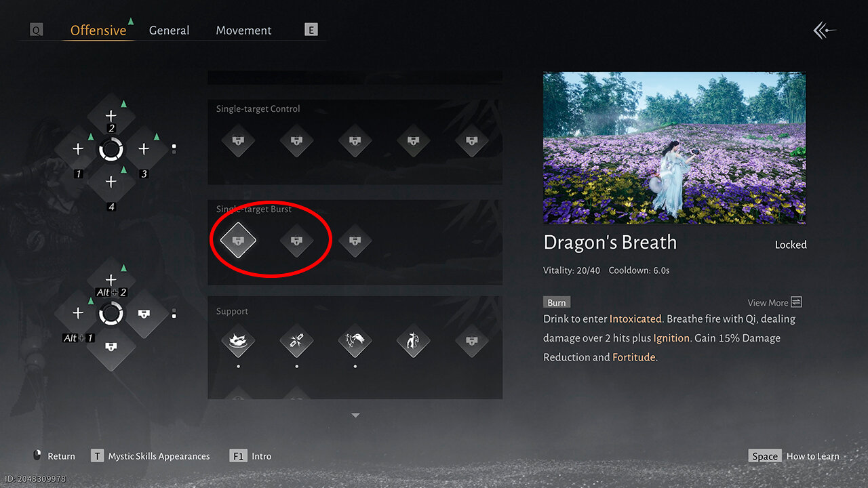868x488 pixels.
Task: Toggle View More description details
Action: [x=775, y=302]
